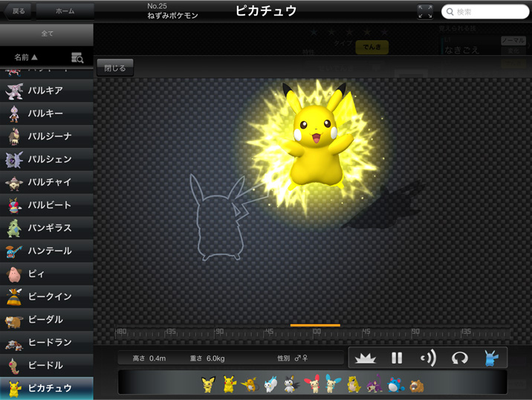Select Bidoof thumbnail in the bottom strip
The height and width of the screenshot is (400, 532).
(417, 386)
